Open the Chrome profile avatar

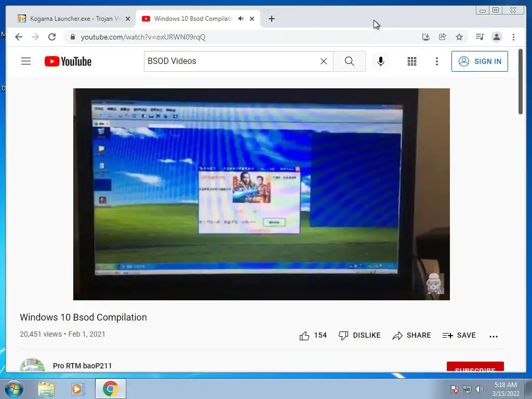point(497,37)
